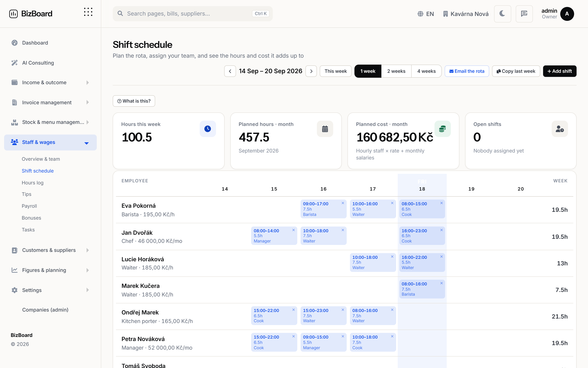Remove Marek Kučera's 08:00–16:00 shift
588x368 pixels.
pyautogui.click(x=441, y=283)
